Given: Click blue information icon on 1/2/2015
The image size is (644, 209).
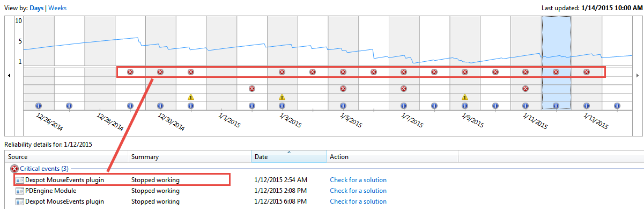Looking at the screenshot, I should coord(251,106).
